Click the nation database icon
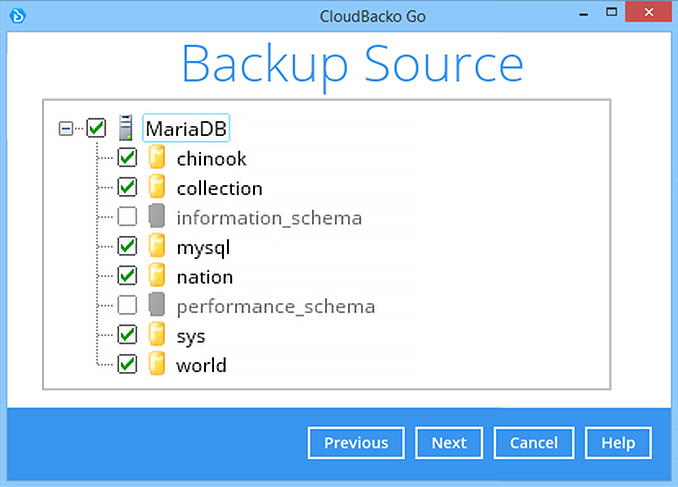 tap(157, 275)
